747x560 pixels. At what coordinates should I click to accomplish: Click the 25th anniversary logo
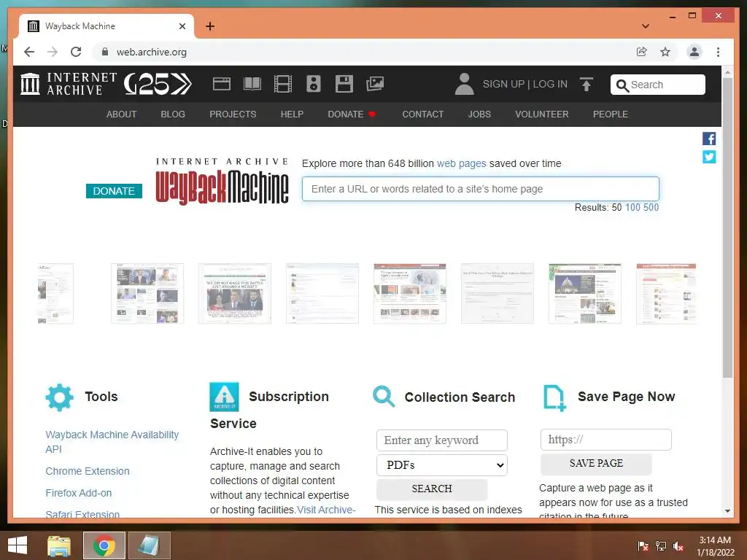pyautogui.click(x=158, y=84)
